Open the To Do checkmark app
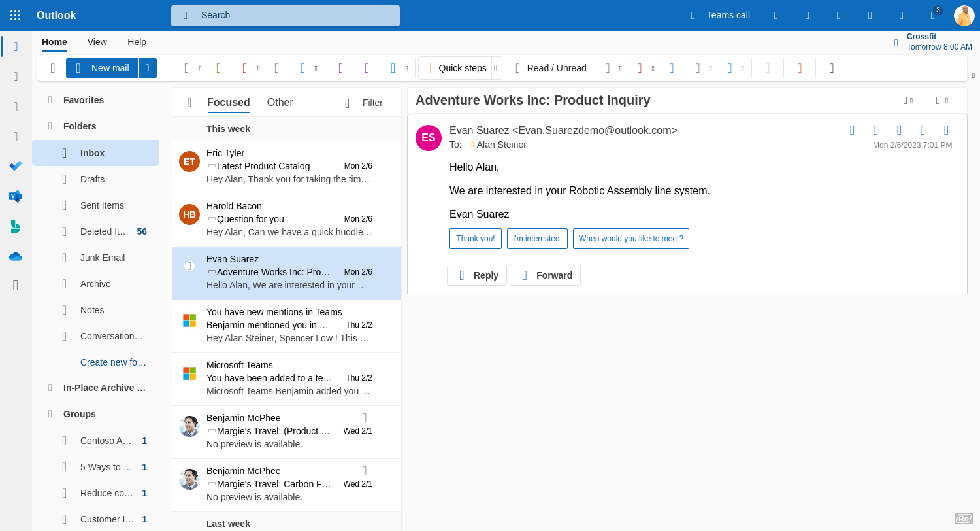The image size is (980, 531). coord(16,166)
